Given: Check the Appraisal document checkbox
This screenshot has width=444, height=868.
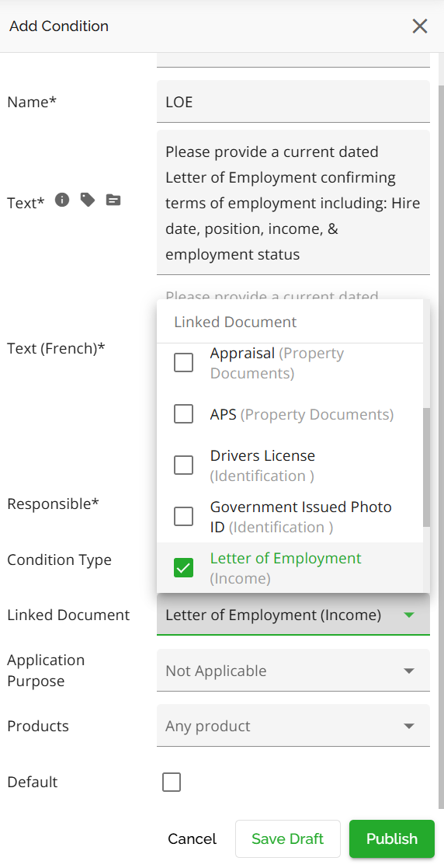Looking at the screenshot, I should 183,363.
